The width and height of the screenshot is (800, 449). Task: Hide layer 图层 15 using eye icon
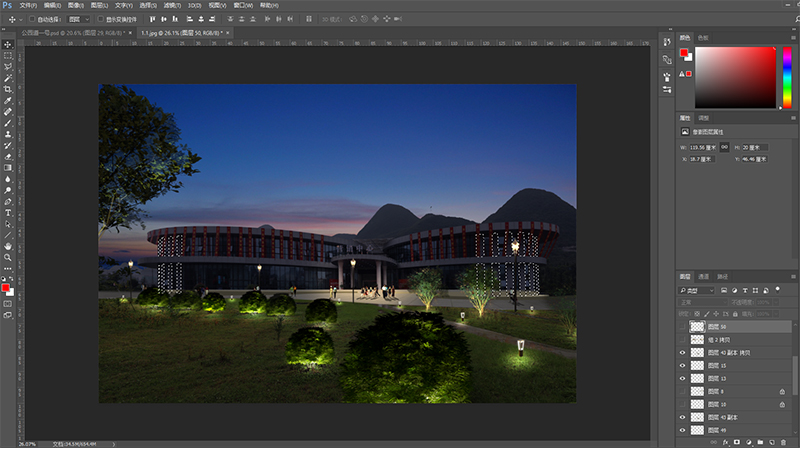[683, 366]
